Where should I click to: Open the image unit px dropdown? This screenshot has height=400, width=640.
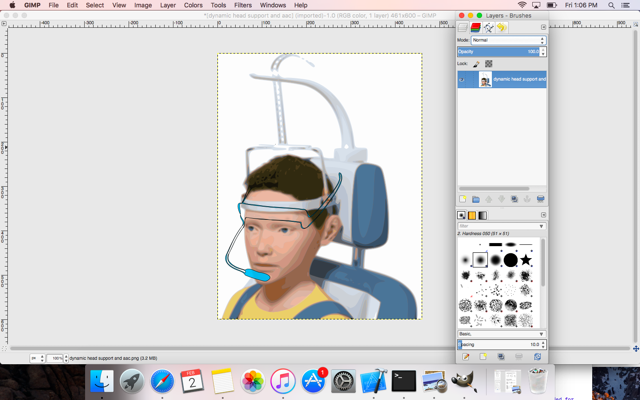point(37,358)
